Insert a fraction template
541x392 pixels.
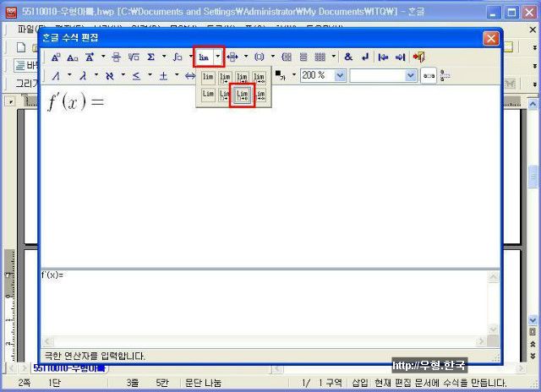click(x=116, y=57)
